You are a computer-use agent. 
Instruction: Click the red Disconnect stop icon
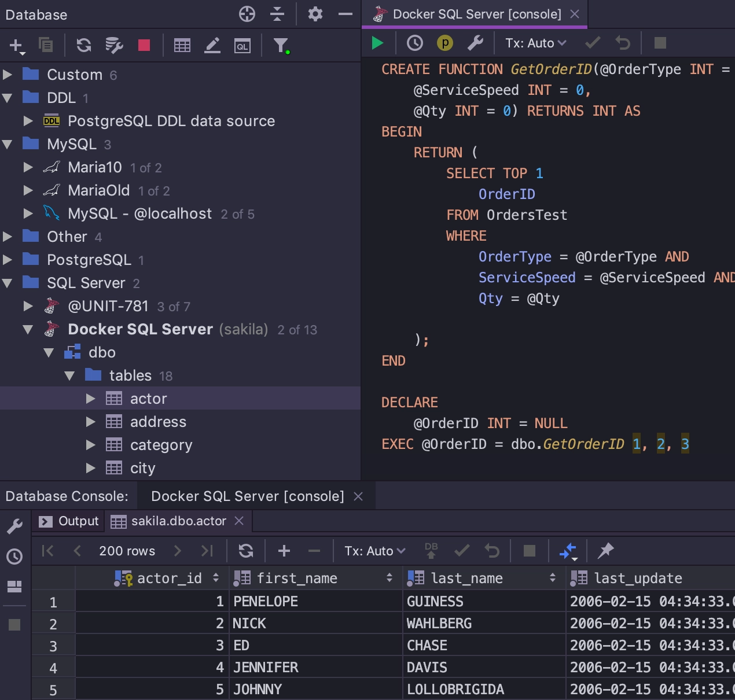pyautogui.click(x=144, y=45)
